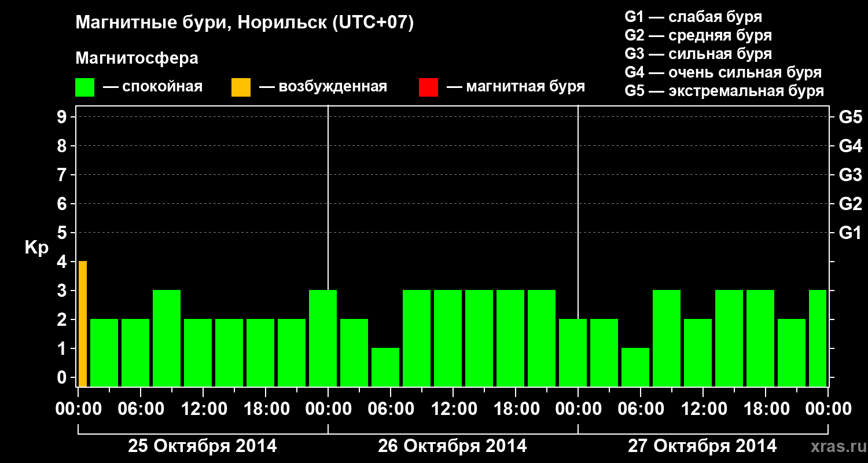Click the Kp 1 green bar on 27 October
868x463 pixels.
[635, 367]
